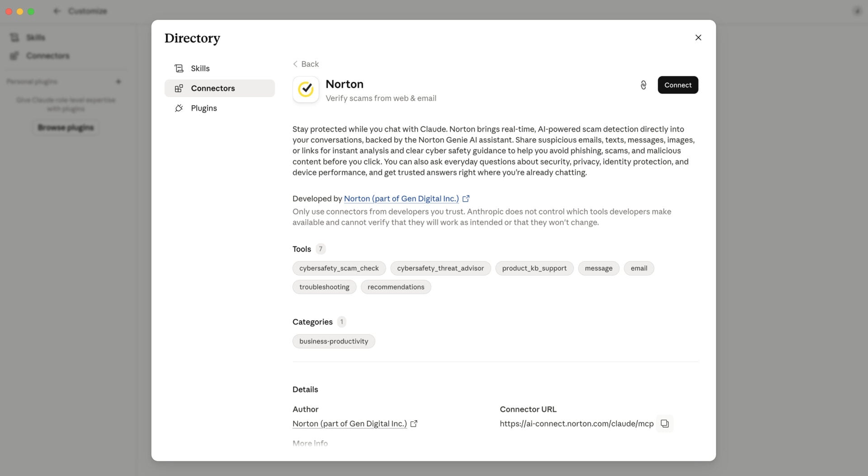Open external link icon beside Author name
The height and width of the screenshot is (476, 868).
pos(414,424)
